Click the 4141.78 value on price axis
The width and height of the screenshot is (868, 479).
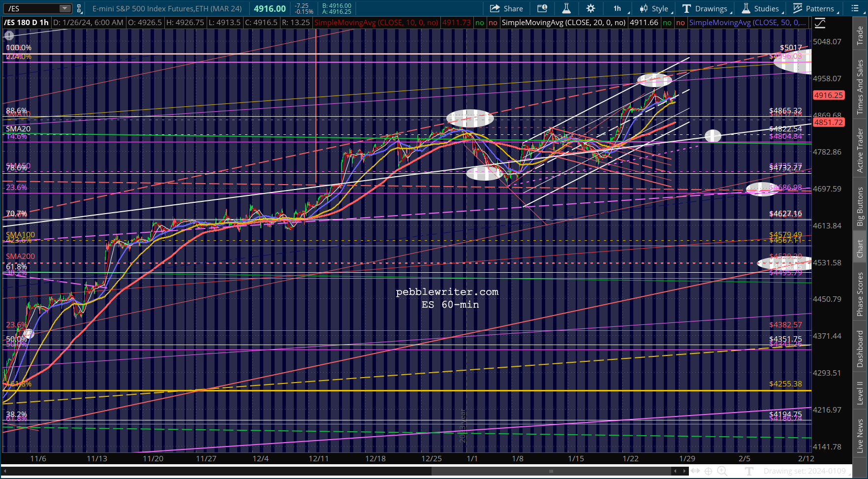[x=827, y=447]
